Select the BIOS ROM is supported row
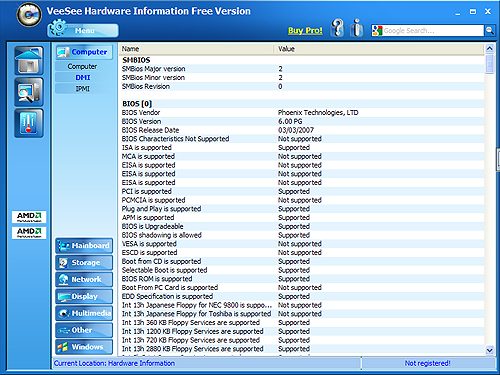This screenshot has width=500, height=375. 302,279
